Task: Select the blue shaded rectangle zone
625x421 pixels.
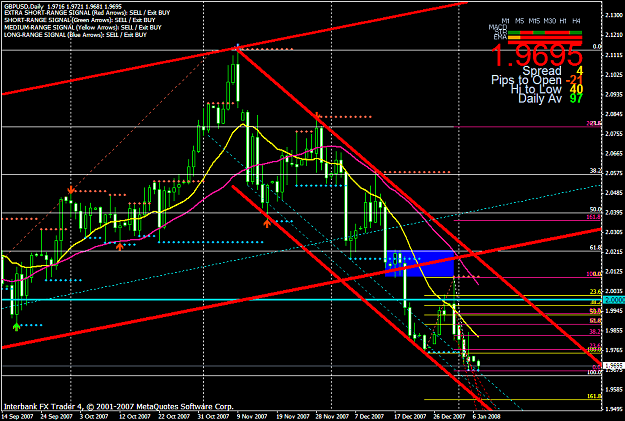Action: pos(420,264)
